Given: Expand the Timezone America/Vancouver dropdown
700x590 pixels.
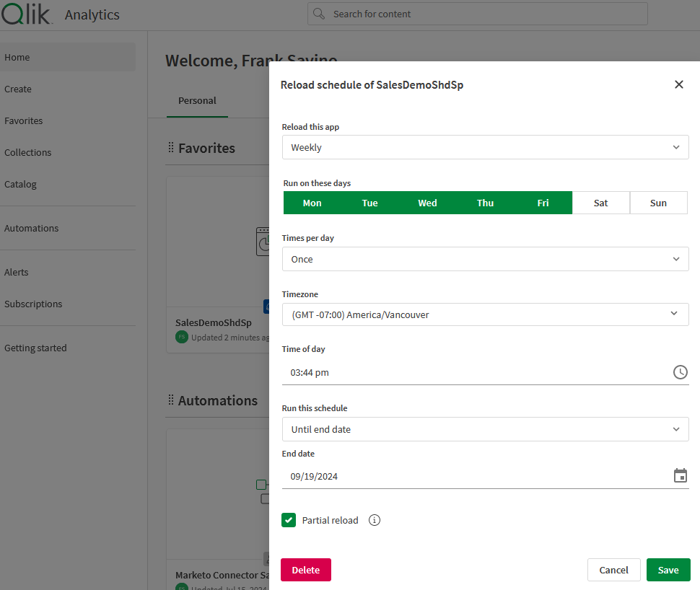Looking at the screenshot, I should click(485, 314).
